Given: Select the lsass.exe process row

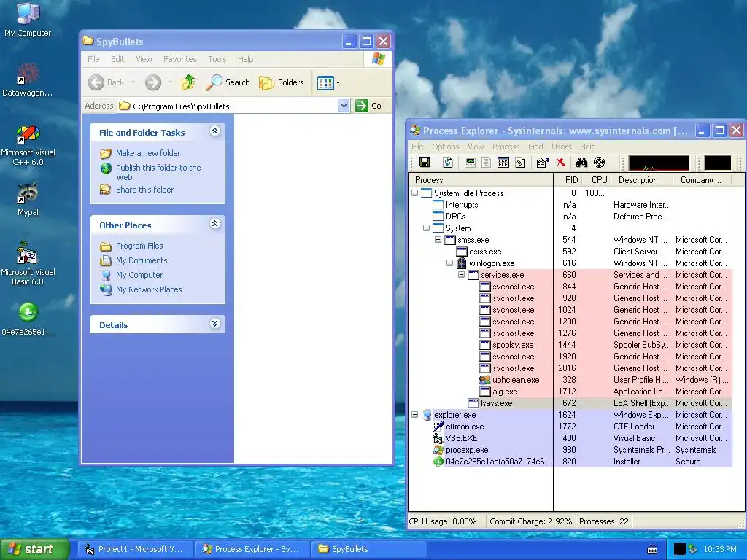Looking at the screenshot, I should coord(570,402).
